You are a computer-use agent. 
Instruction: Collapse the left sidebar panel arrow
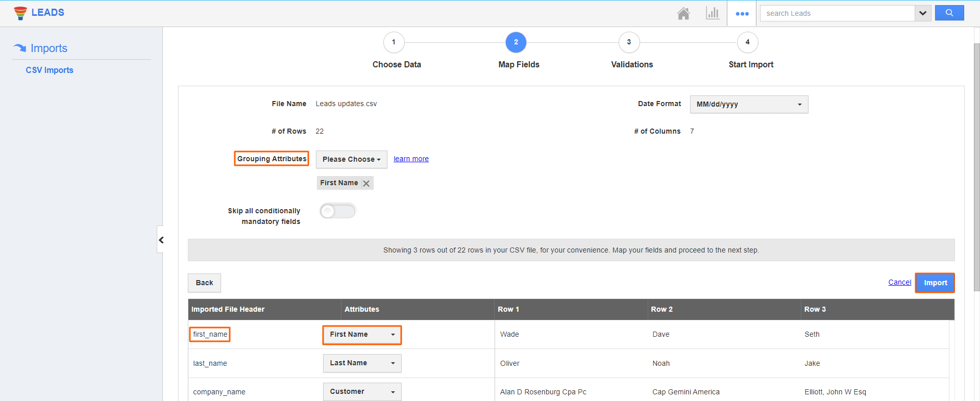click(161, 240)
